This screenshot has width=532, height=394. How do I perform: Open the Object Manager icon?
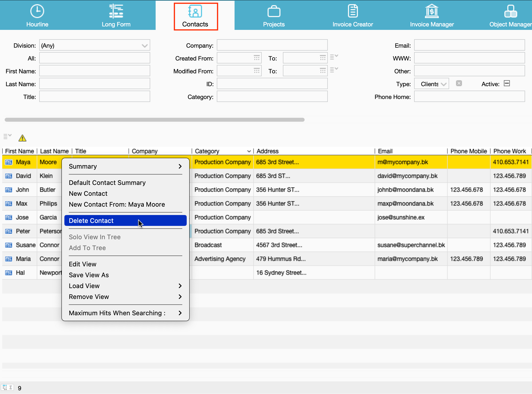[x=510, y=12]
